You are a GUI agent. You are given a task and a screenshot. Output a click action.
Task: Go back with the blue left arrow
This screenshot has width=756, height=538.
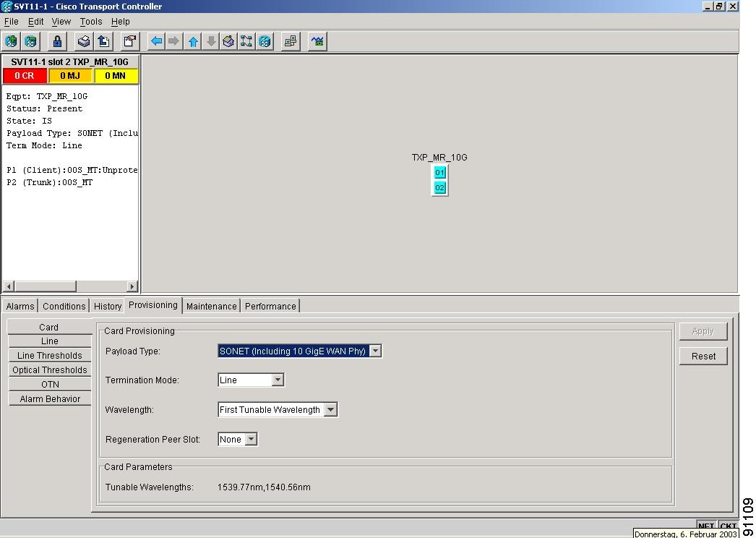pyautogui.click(x=156, y=41)
